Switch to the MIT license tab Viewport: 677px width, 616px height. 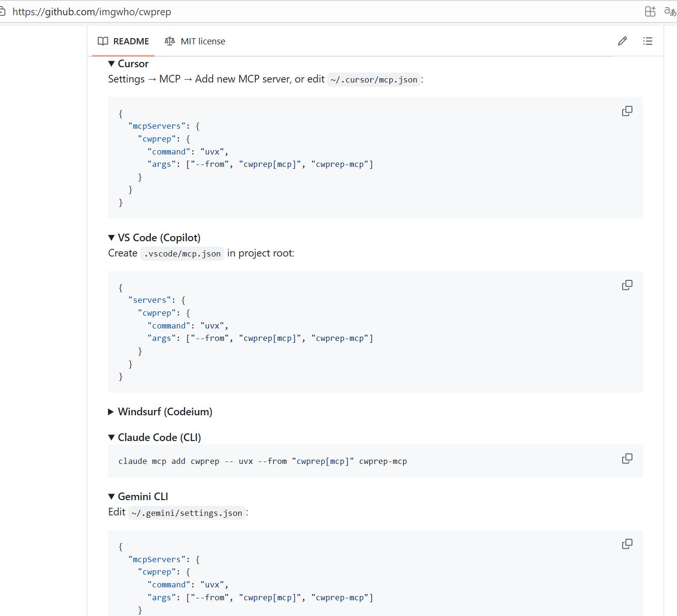click(195, 41)
